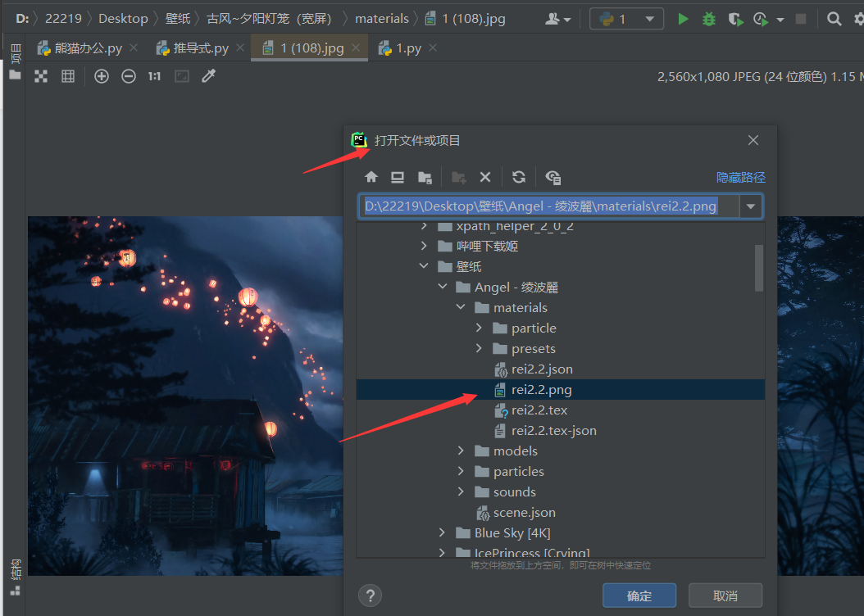Run the program with green play button

tap(683, 20)
